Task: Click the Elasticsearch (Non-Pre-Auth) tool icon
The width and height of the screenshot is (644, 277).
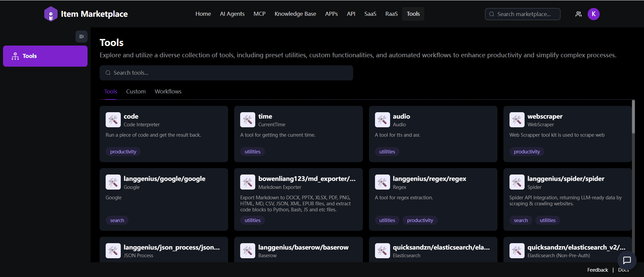Action: 517,251
